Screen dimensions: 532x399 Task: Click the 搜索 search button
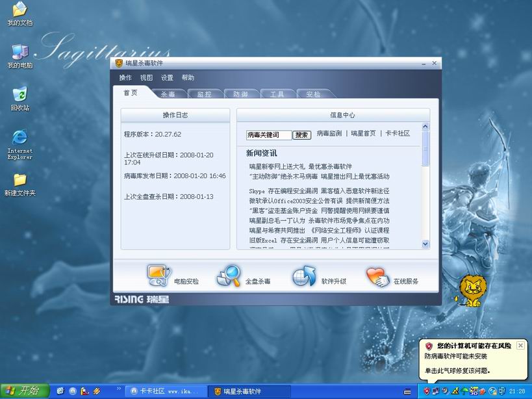(301, 135)
